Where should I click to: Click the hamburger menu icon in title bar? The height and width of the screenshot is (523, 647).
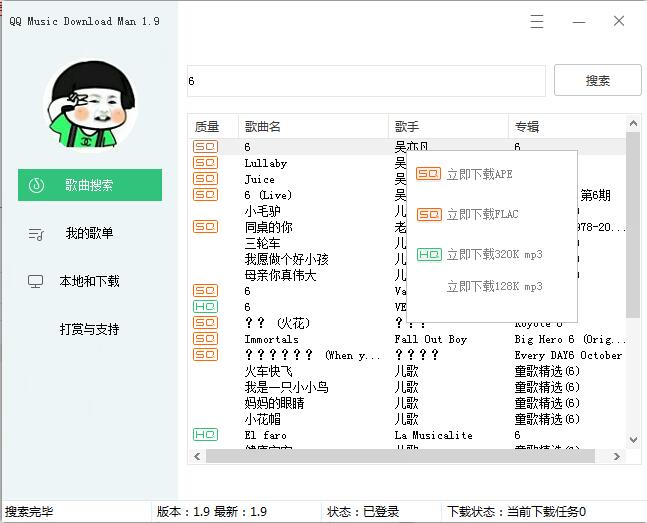click(537, 21)
